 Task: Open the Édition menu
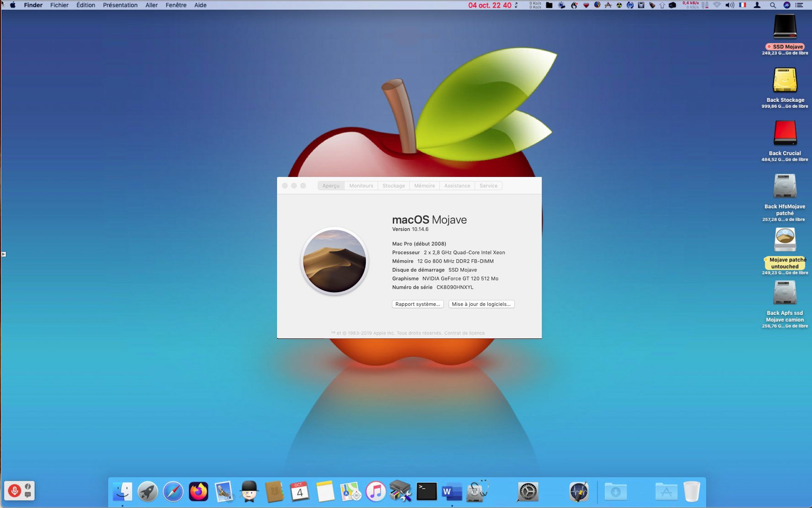[86, 5]
